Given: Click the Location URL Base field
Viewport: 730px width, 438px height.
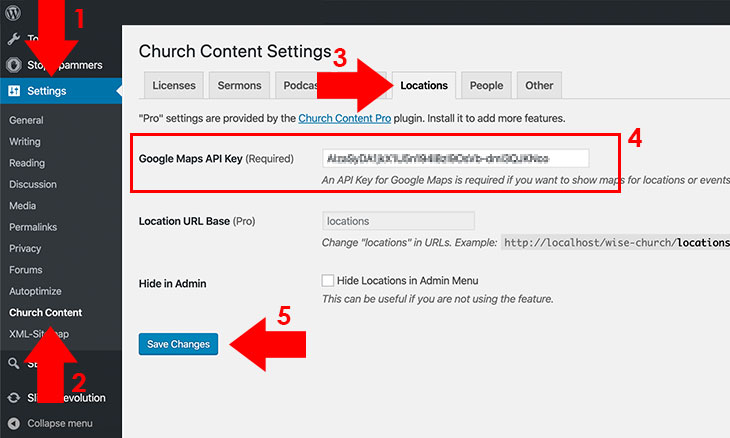Looking at the screenshot, I should 399,221.
